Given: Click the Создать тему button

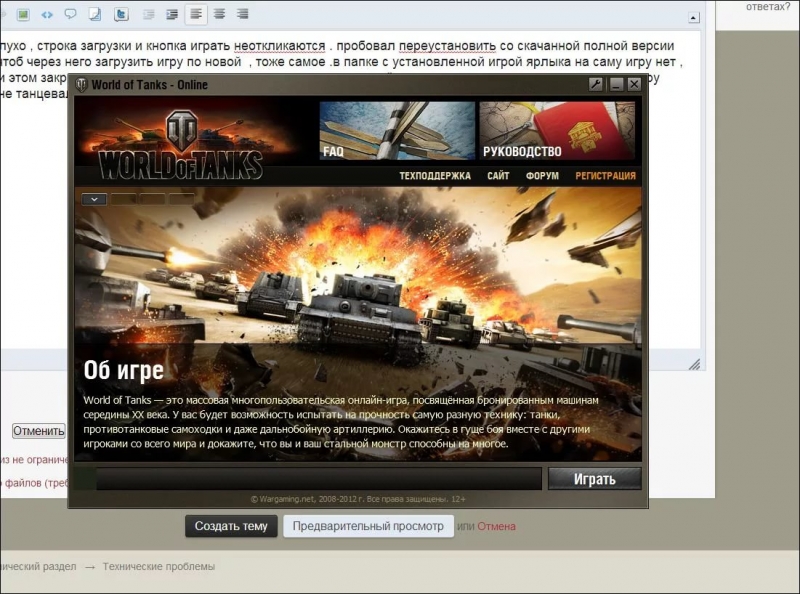Looking at the screenshot, I should [231, 526].
